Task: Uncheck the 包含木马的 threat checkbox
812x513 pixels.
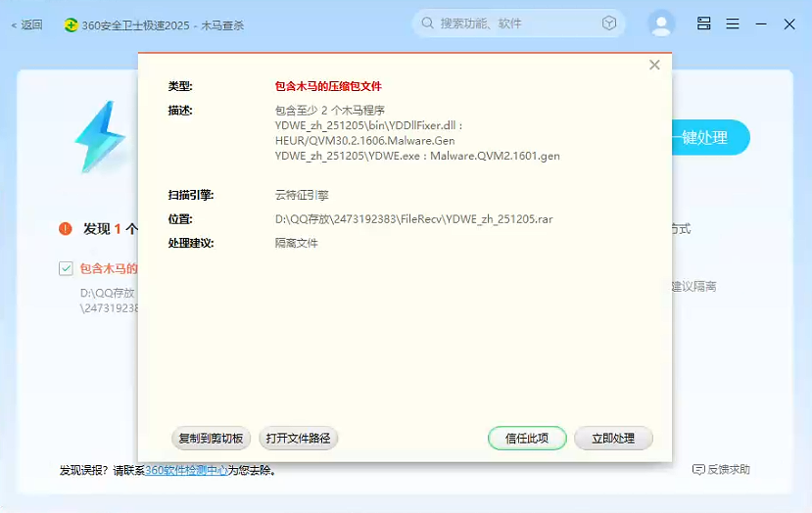Action: coord(66,268)
